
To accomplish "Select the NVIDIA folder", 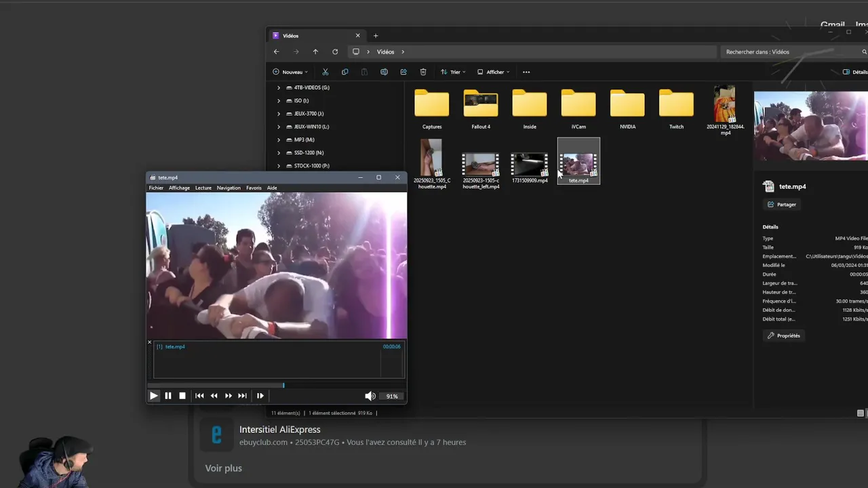I will (627, 108).
